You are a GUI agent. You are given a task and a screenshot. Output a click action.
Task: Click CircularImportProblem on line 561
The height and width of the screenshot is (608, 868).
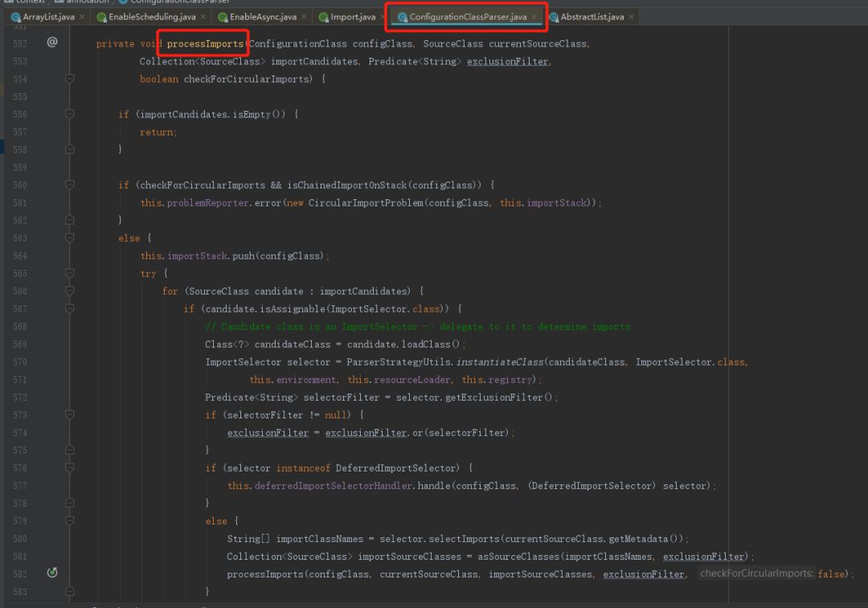[366, 203]
